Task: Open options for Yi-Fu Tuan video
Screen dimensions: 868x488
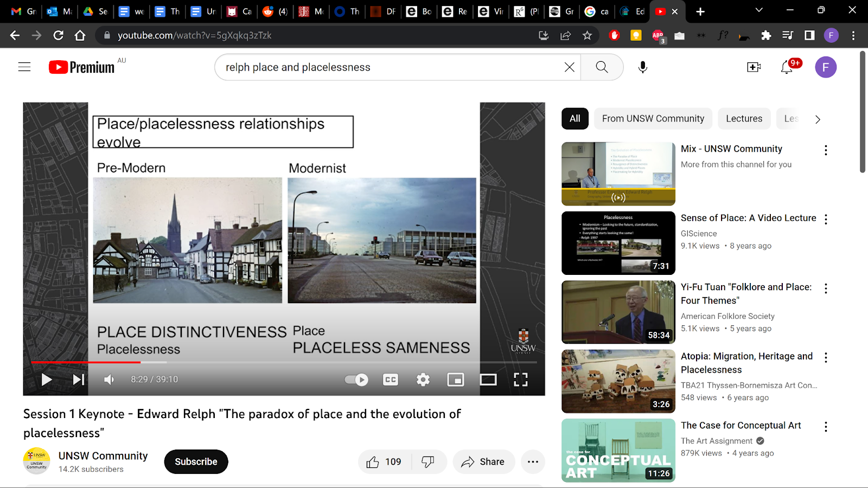Action: (826, 288)
